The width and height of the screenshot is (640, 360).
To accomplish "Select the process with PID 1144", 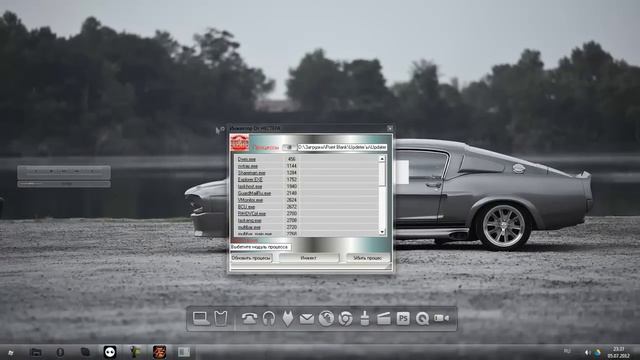I will pyautogui.click(x=307, y=166).
